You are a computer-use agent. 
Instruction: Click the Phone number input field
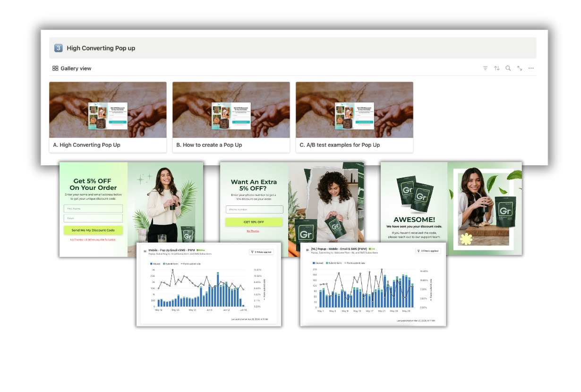pos(254,209)
